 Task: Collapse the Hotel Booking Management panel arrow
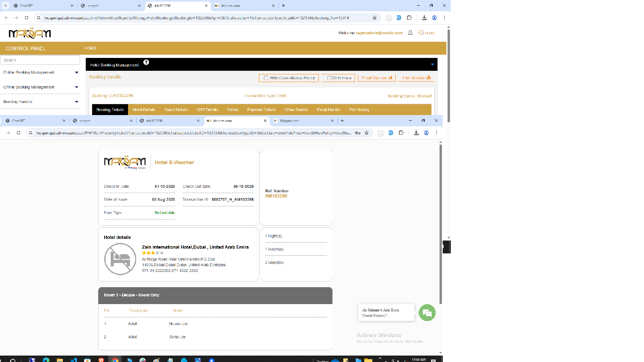432,64
